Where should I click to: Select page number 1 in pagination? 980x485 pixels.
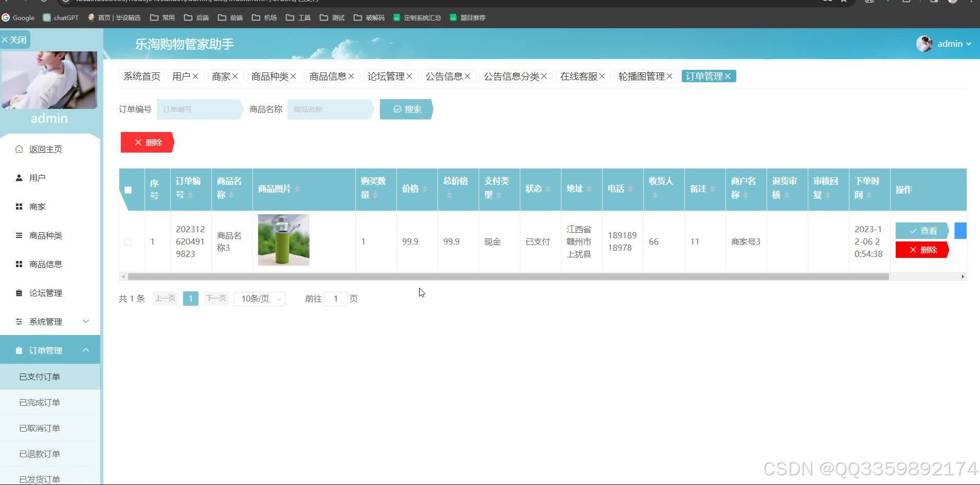(x=191, y=299)
